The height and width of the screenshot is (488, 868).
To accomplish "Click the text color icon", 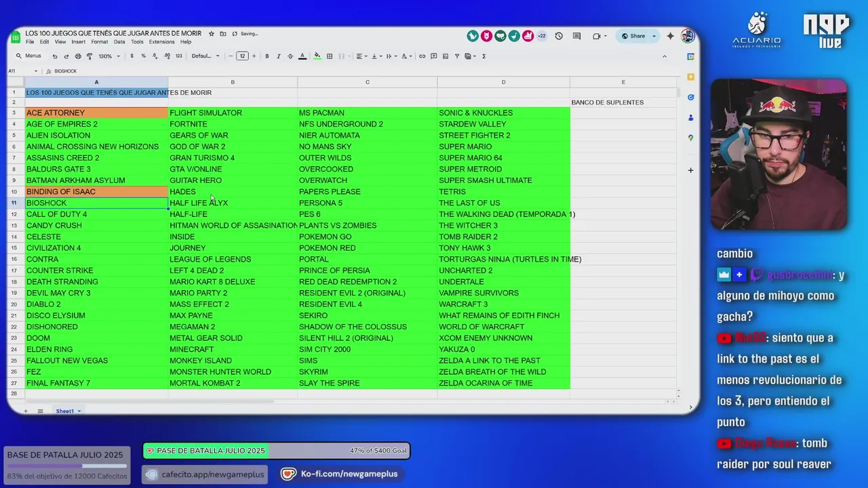I will [302, 56].
